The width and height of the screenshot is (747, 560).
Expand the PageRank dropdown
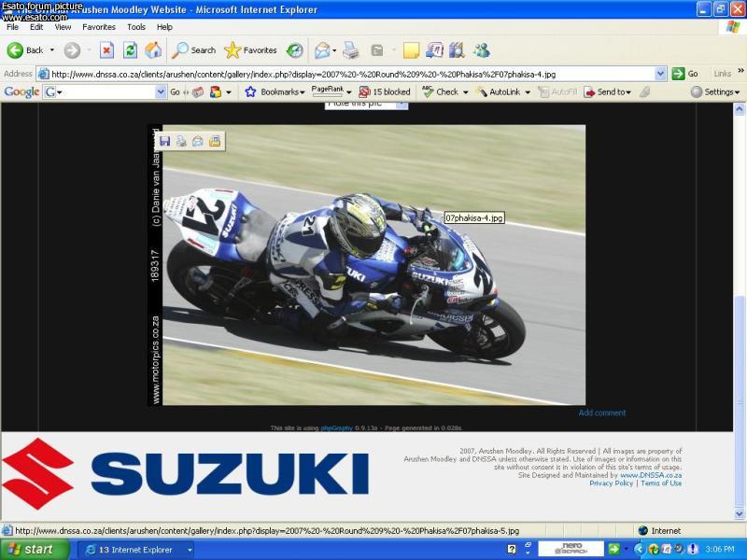[x=349, y=92]
